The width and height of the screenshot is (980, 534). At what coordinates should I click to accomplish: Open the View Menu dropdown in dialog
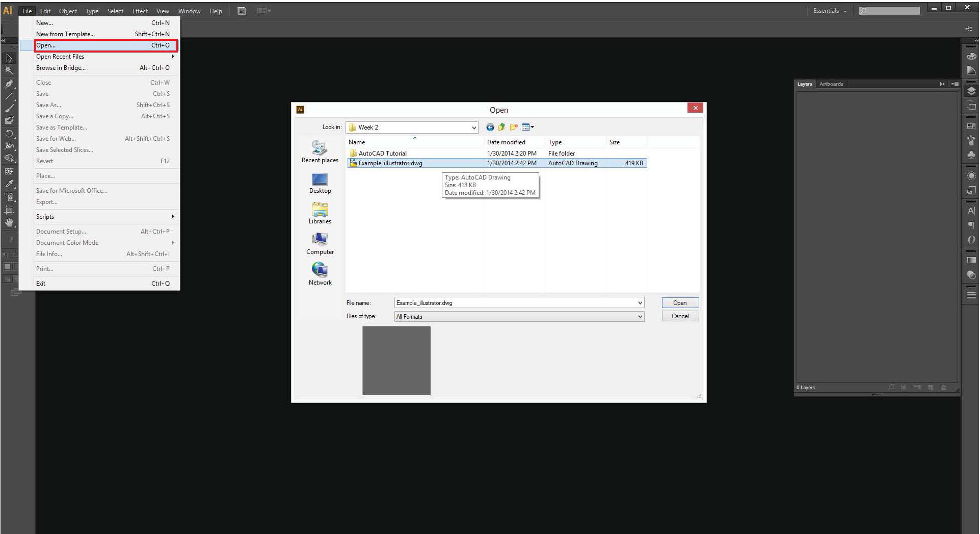tap(528, 127)
